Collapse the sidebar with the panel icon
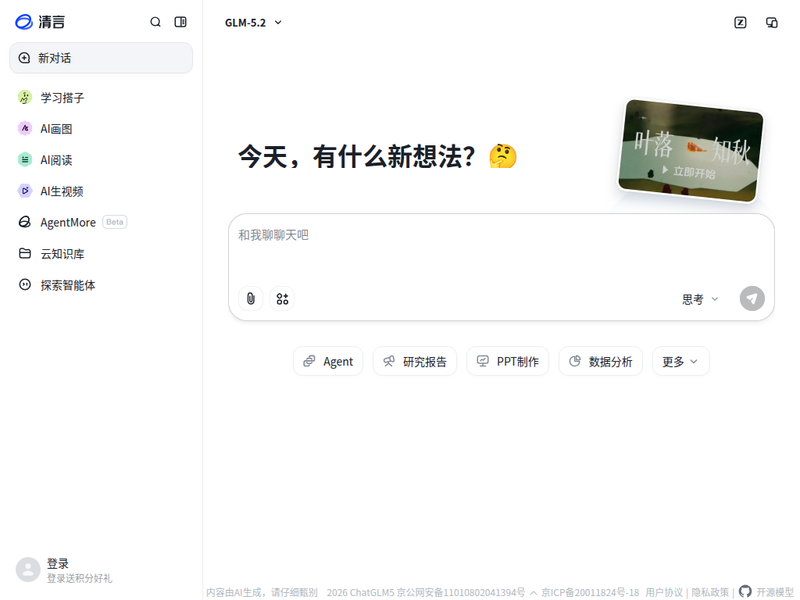Screen dimensions: 800x600 pyautogui.click(x=180, y=22)
